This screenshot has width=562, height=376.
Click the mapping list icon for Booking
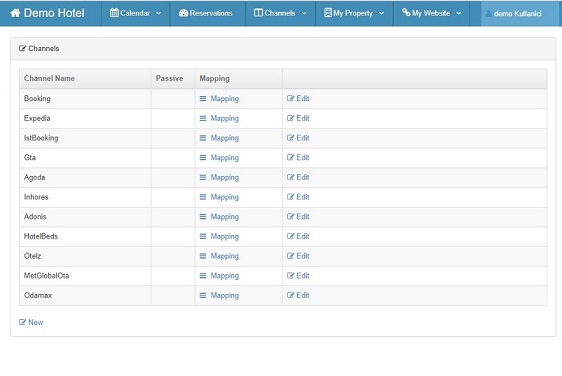point(203,99)
